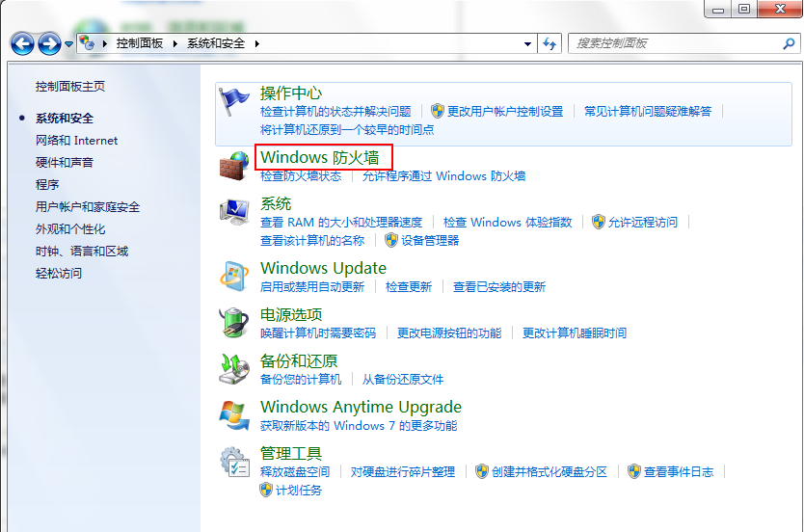Click 查看已安装的更新 link
This screenshot has width=804, height=532.
pos(499,286)
